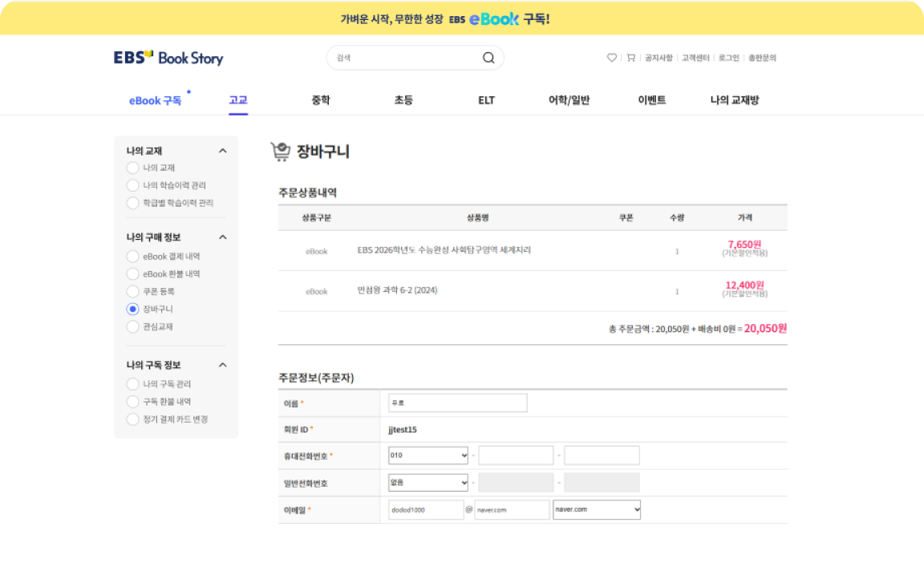Select 구독 환불 내역 radio option

pyautogui.click(x=132, y=402)
